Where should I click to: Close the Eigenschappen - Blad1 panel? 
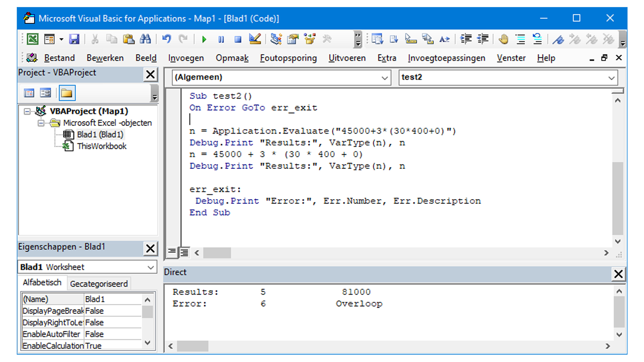(x=151, y=248)
